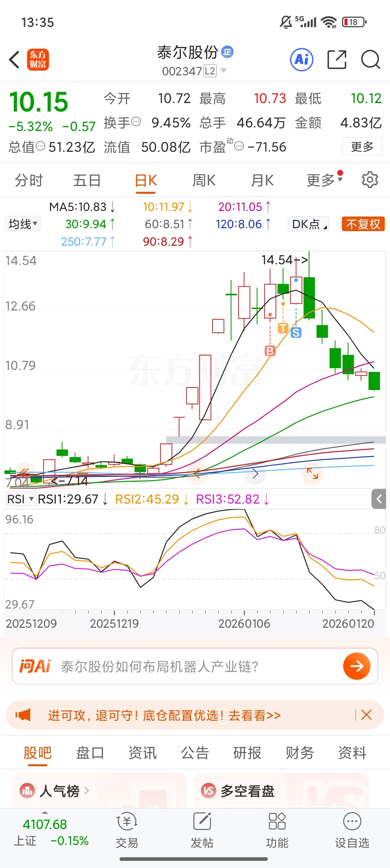
Task: Step chart cursor right
Action: pos(255,473)
